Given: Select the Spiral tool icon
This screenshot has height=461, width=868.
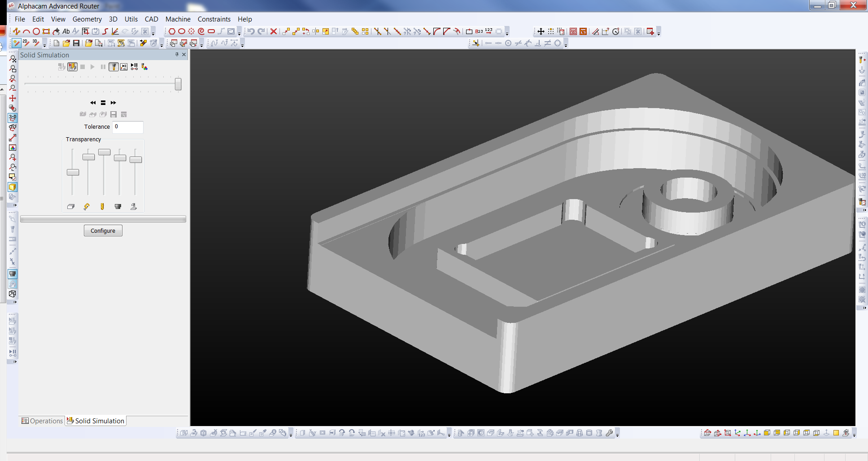Looking at the screenshot, I should 201,31.
